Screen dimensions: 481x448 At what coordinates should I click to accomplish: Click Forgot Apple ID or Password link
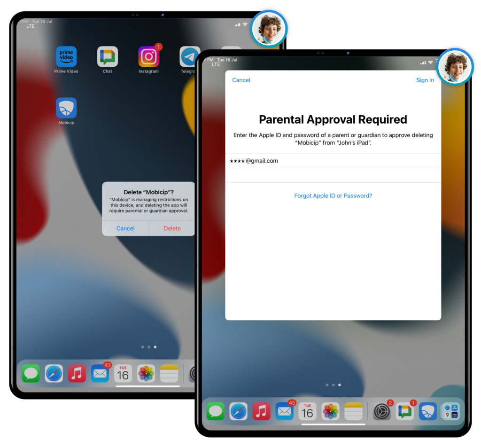coord(333,196)
